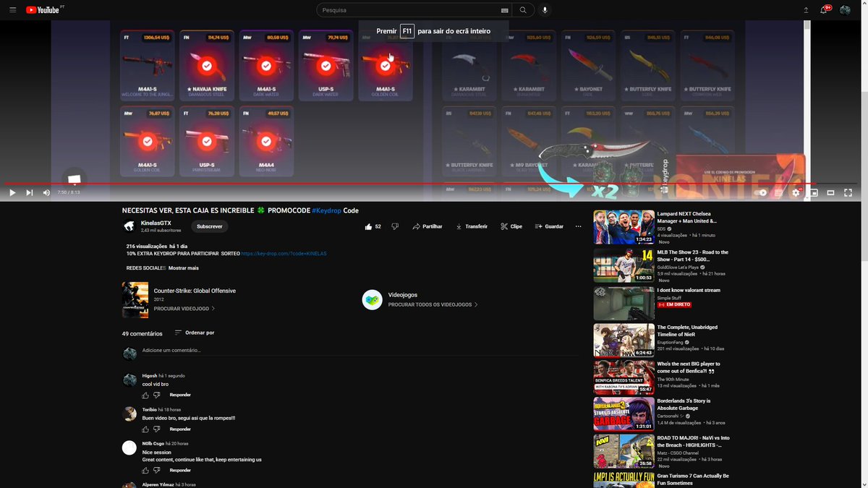Open more actions three-dot menu
Viewport: 868px width, 488px height.
coord(578,226)
